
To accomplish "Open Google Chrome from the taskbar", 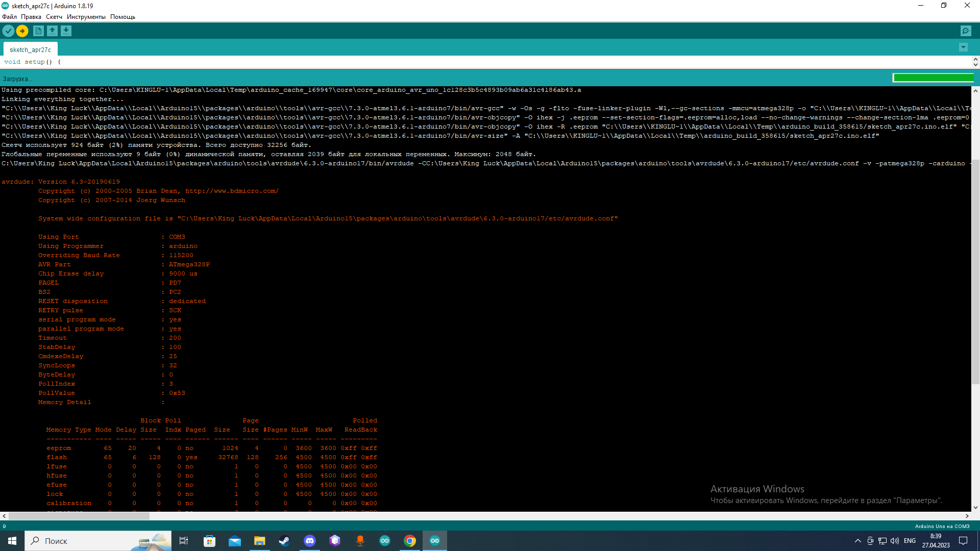I will tap(410, 541).
